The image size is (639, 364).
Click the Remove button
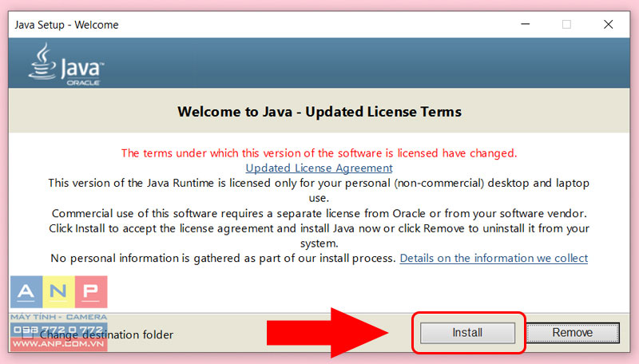[573, 333]
